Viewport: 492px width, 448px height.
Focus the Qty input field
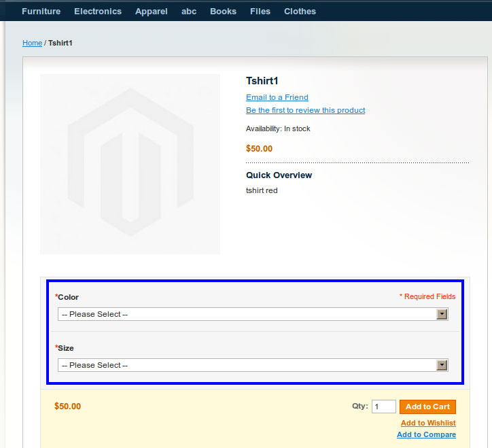383,407
